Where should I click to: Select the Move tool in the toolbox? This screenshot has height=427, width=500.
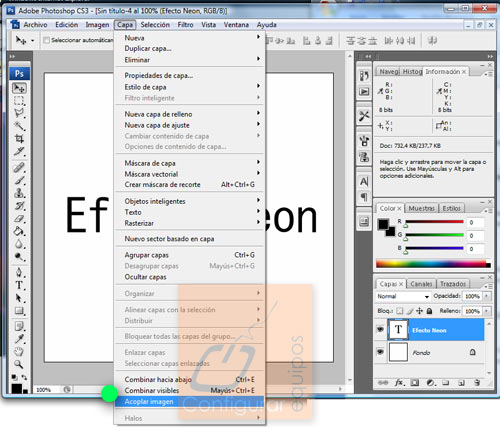pos(19,88)
